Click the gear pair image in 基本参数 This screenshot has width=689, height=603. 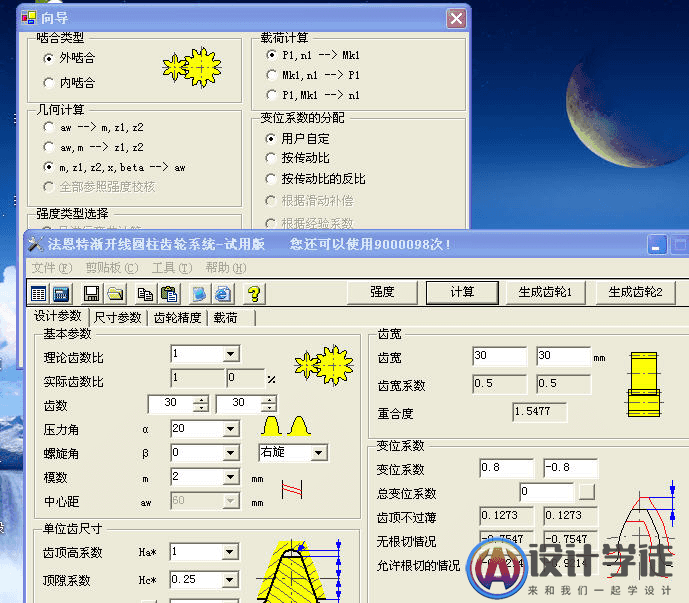pyautogui.click(x=324, y=365)
